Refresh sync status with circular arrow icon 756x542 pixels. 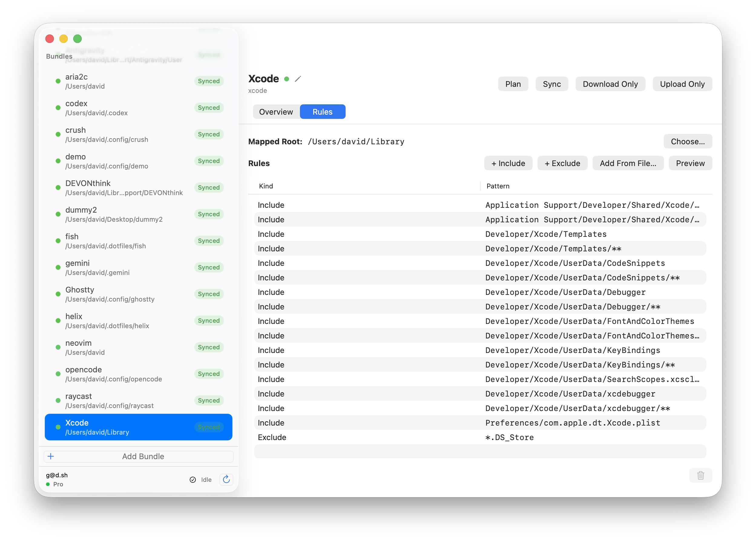coord(226,480)
